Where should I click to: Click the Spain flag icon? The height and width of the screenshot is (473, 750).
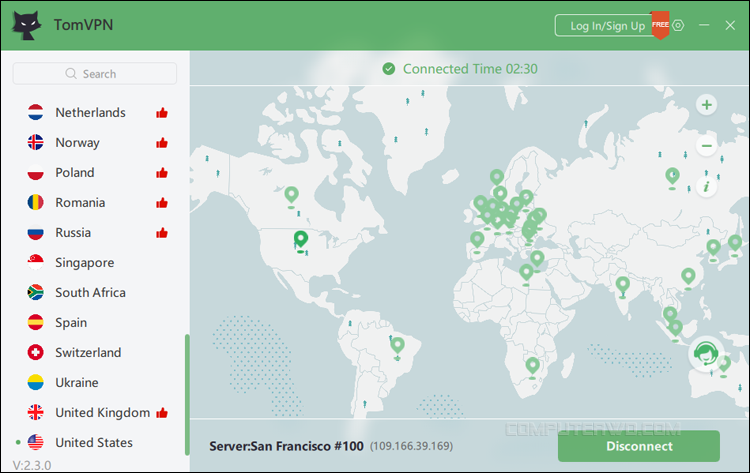(x=35, y=322)
